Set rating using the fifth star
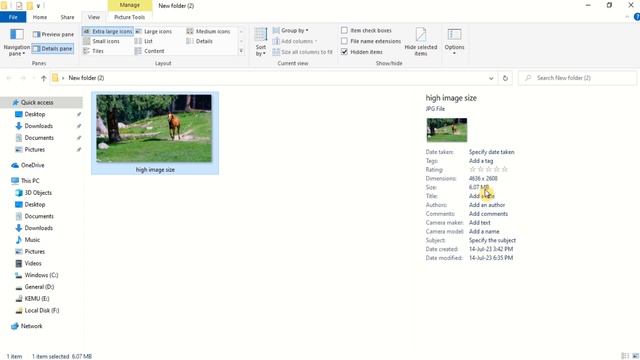The width and height of the screenshot is (640, 360). coord(504,169)
